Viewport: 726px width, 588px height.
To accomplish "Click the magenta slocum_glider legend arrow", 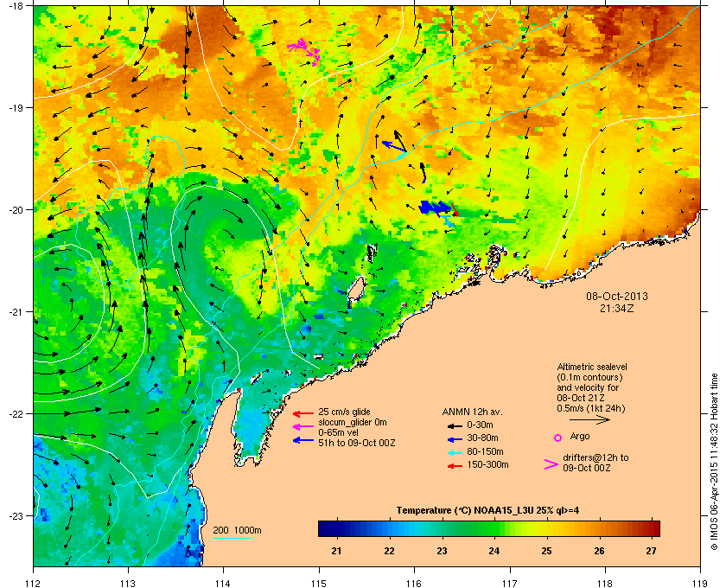I will click(x=303, y=426).
